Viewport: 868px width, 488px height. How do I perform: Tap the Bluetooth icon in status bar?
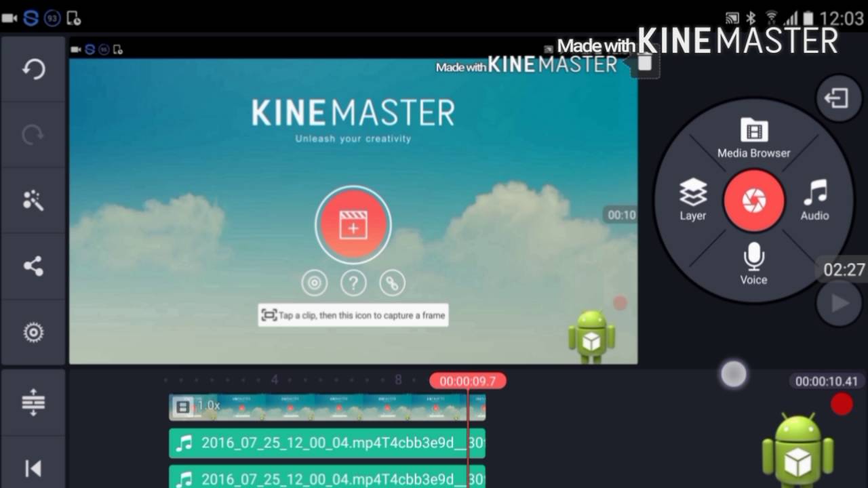pyautogui.click(x=751, y=18)
